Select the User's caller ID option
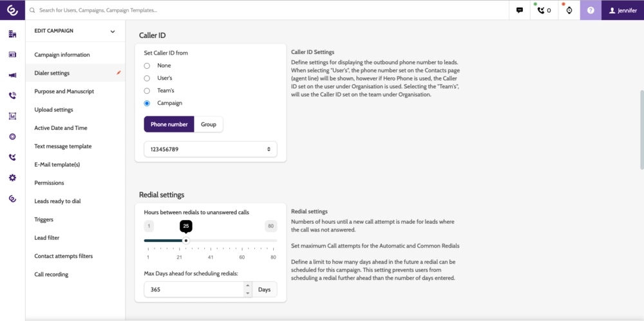Screen dimensions: 644x321 click(x=147, y=78)
